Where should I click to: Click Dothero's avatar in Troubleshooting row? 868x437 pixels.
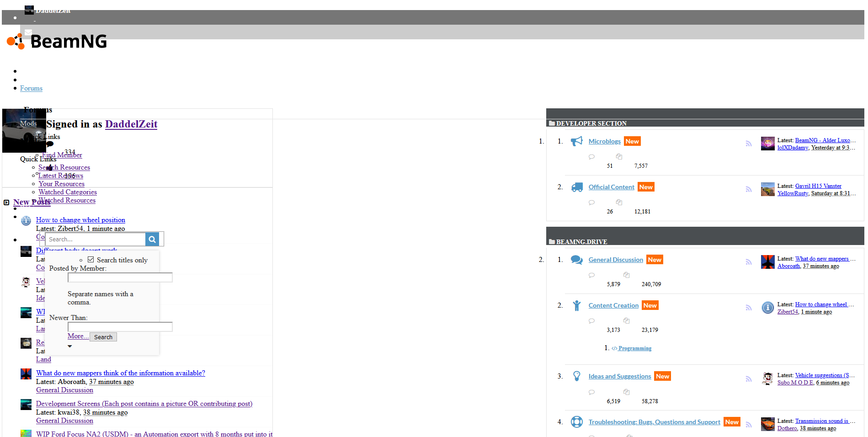pos(768,424)
